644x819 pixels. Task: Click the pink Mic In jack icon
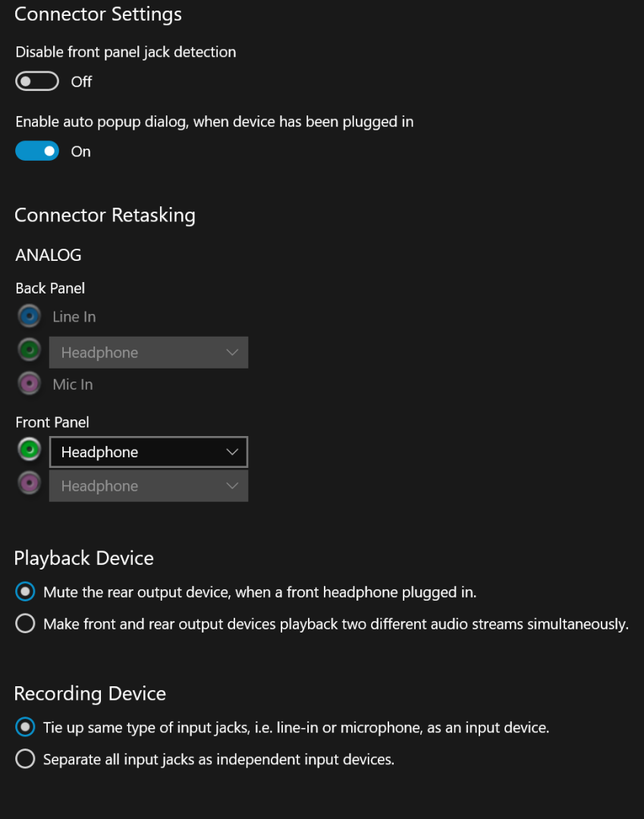pyautogui.click(x=29, y=384)
